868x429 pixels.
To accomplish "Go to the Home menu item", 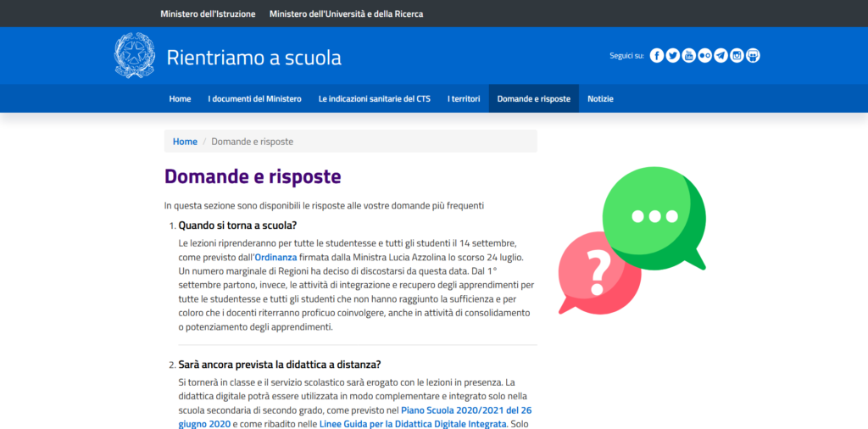I will coord(180,98).
